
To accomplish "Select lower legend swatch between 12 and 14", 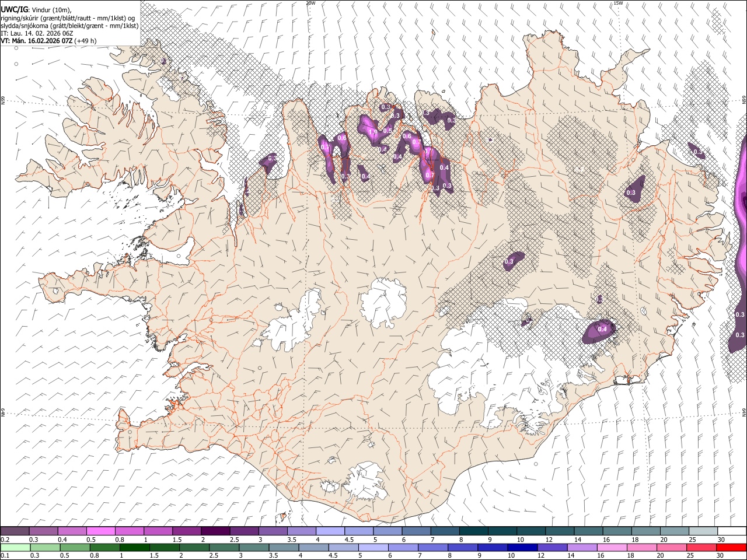I will (551, 547).
